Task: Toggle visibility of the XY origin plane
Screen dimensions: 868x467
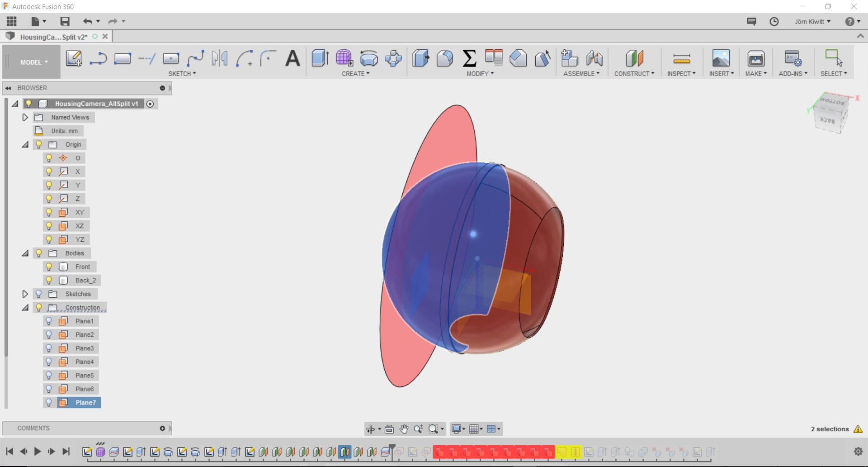Action: 49,212
